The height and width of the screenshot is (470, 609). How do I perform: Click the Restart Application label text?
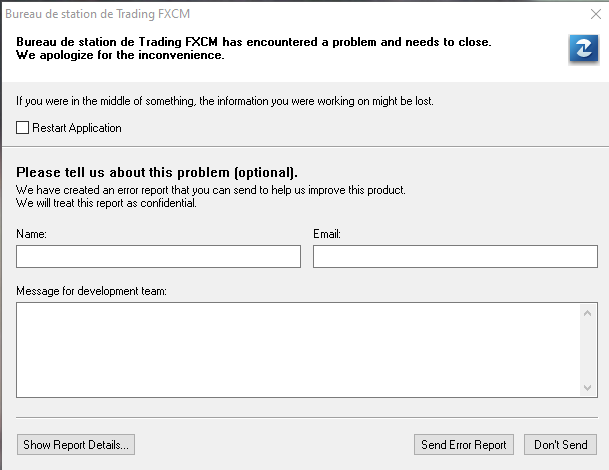click(77, 128)
